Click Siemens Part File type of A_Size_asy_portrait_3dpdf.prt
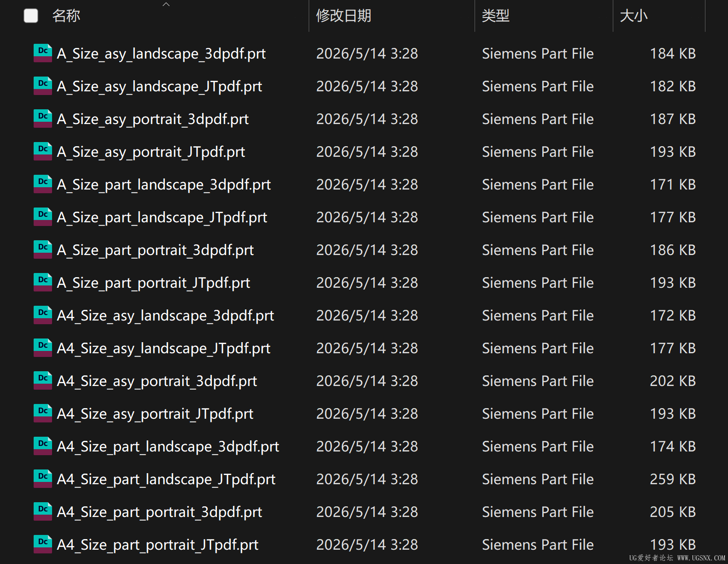The height and width of the screenshot is (564, 728). coord(538,119)
